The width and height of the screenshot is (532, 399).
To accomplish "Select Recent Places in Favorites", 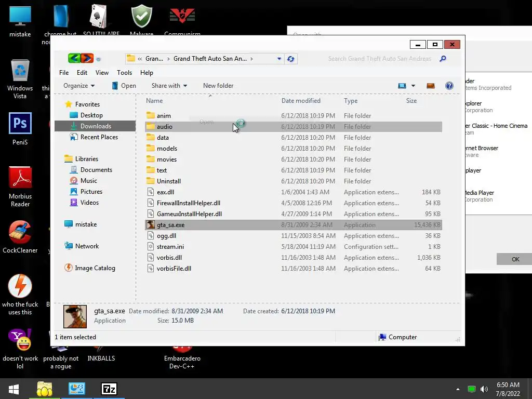I will point(99,137).
